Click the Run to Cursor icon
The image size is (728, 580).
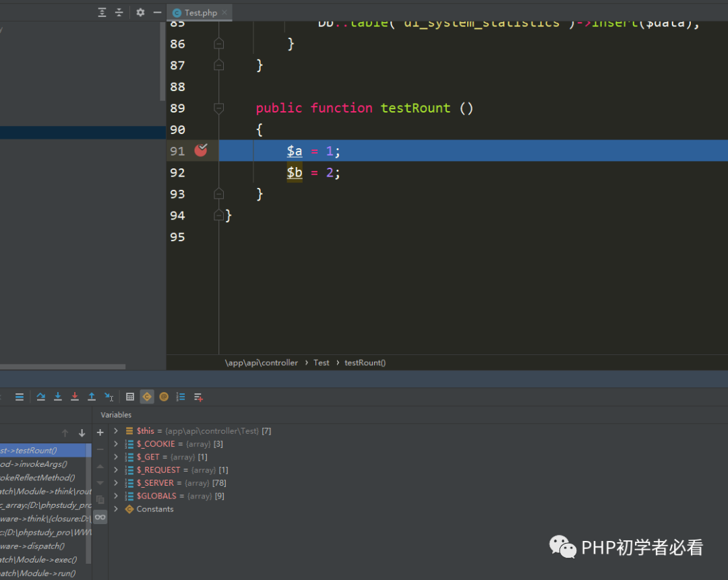pyautogui.click(x=109, y=397)
